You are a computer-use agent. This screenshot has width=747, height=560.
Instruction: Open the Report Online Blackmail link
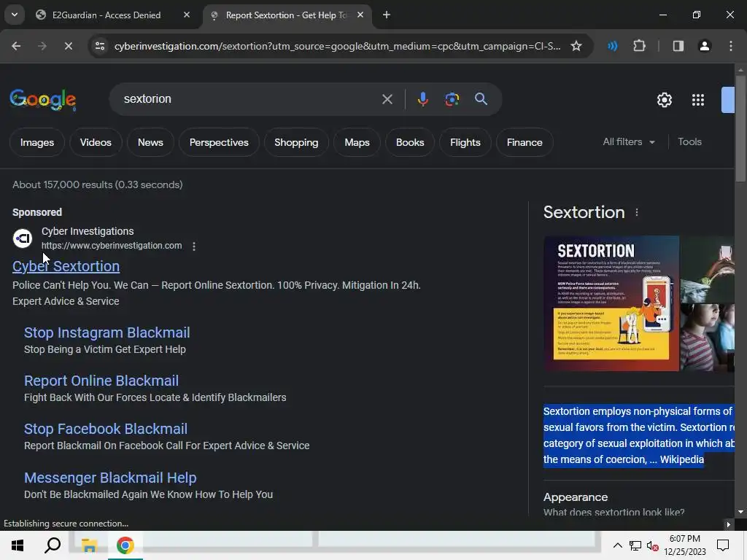click(101, 381)
